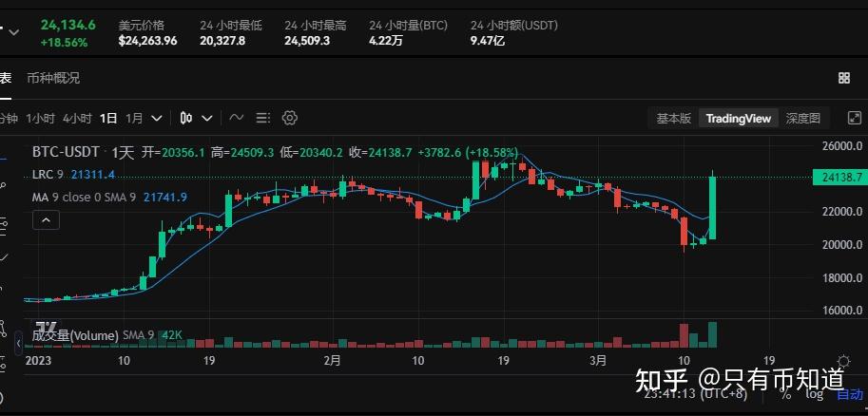Screen dimensions: 868x416
Task: Click the 24小时最高 value 24,509.3
Action: (307, 41)
